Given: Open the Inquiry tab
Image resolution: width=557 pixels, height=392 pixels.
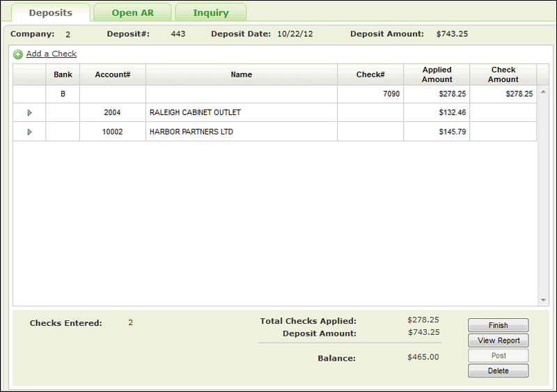Looking at the screenshot, I should (x=211, y=13).
